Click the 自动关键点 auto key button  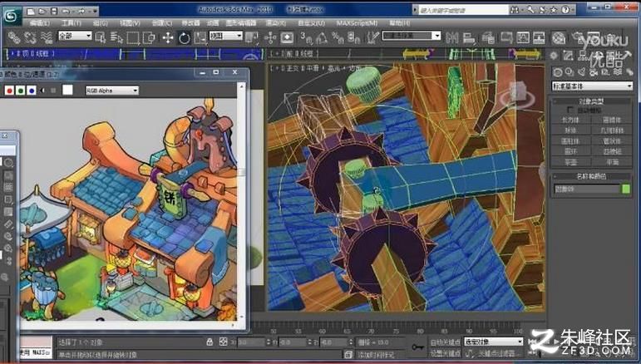[x=445, y=342]
